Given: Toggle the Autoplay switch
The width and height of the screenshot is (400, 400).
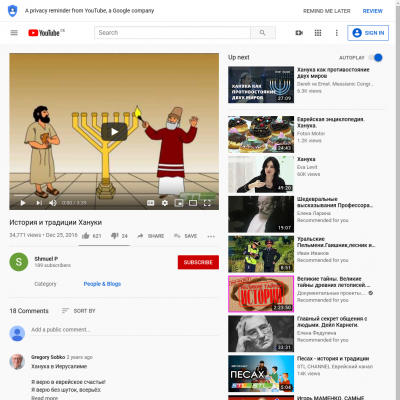Looking at the screenshot, I should (375, 58).
